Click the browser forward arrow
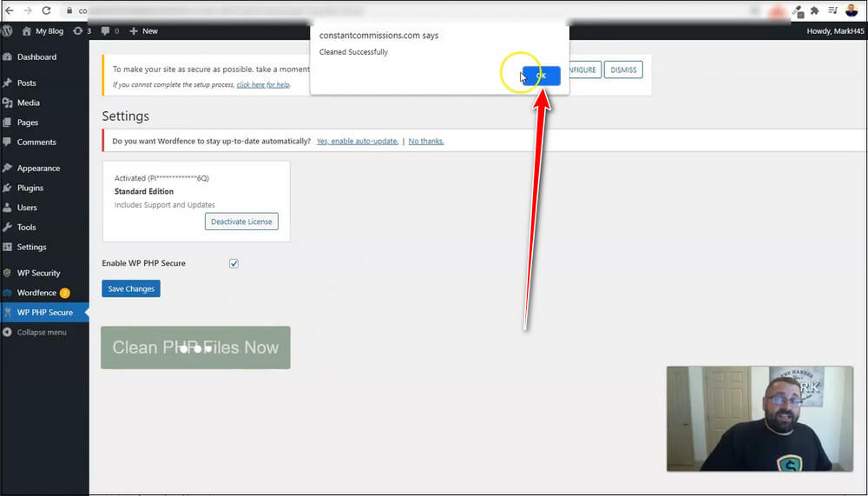This screenshot has width=868, height=496. pyautogui.click(x=28, y=10)
